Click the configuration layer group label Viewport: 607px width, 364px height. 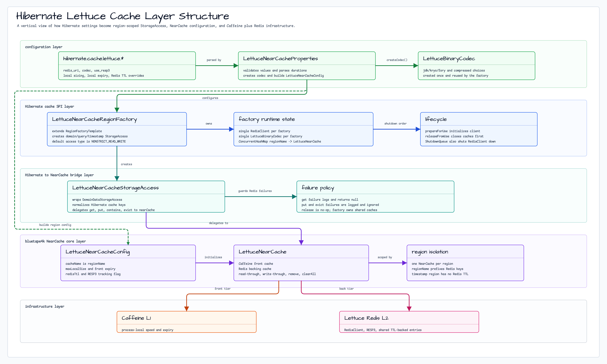click(x=44, y=47)
